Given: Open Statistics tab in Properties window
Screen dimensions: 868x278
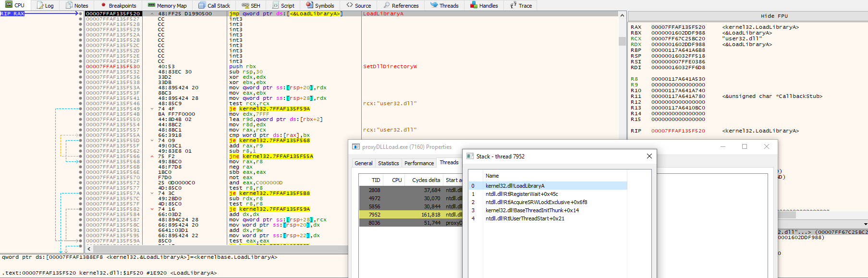Looking at the screenshot, I should point(388,163).
